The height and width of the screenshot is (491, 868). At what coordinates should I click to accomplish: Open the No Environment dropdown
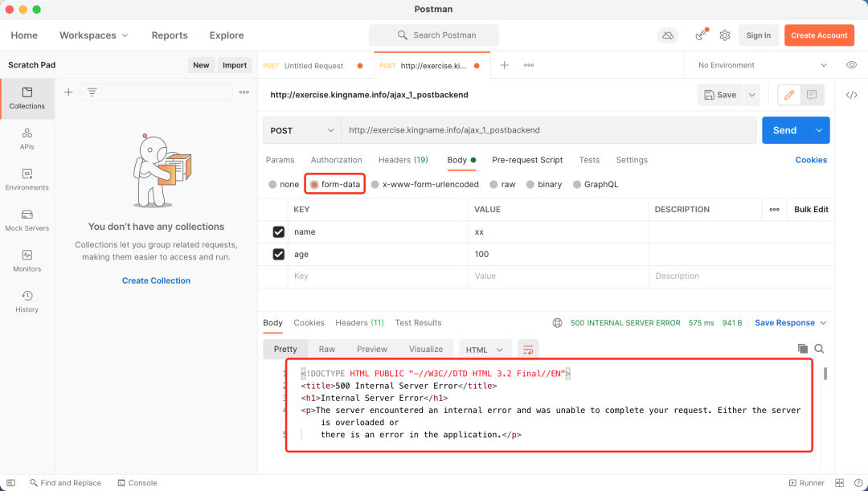click(x=762, y=65)
